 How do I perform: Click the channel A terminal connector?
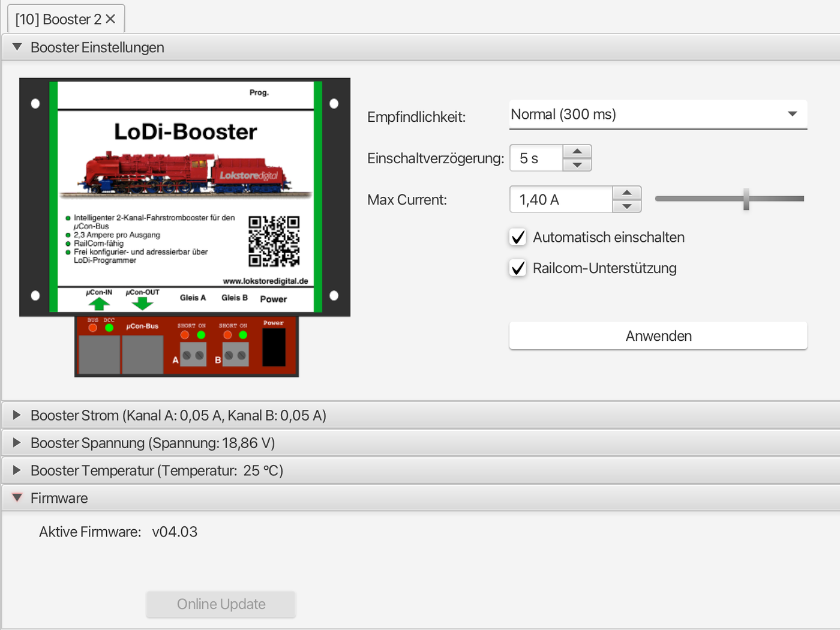(x=193, y=355)
